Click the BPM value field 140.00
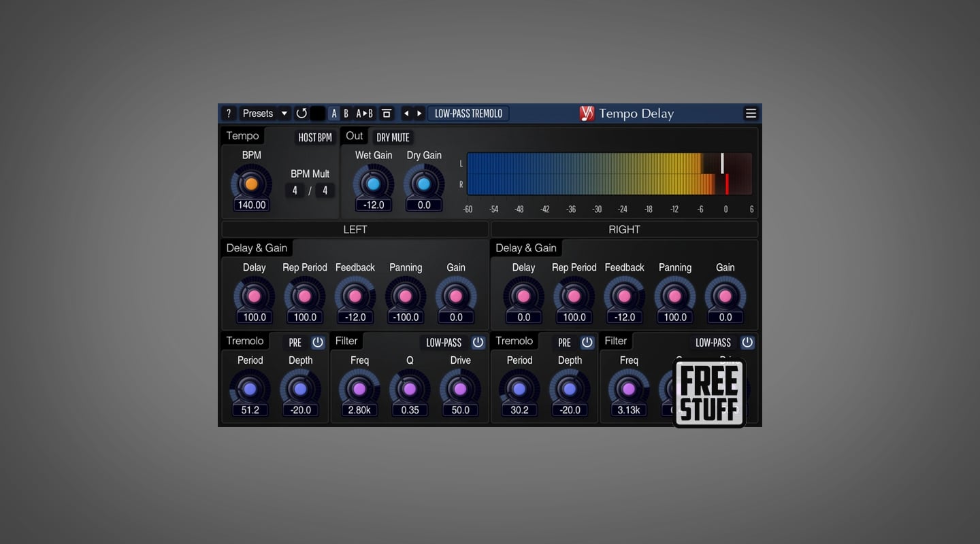980x544 pixels. point(251,205)
